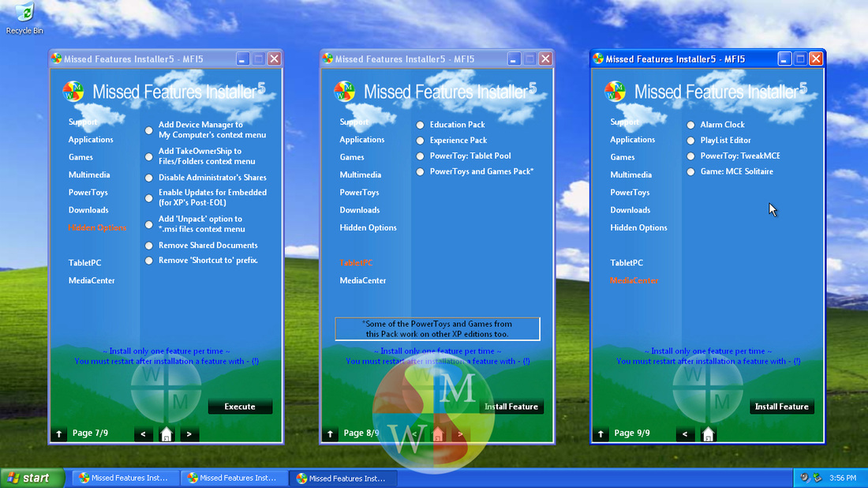Screen dimensions: 868x488
Task: Select TabletPC in Page 8/9 window
Action: coord(356,263)
